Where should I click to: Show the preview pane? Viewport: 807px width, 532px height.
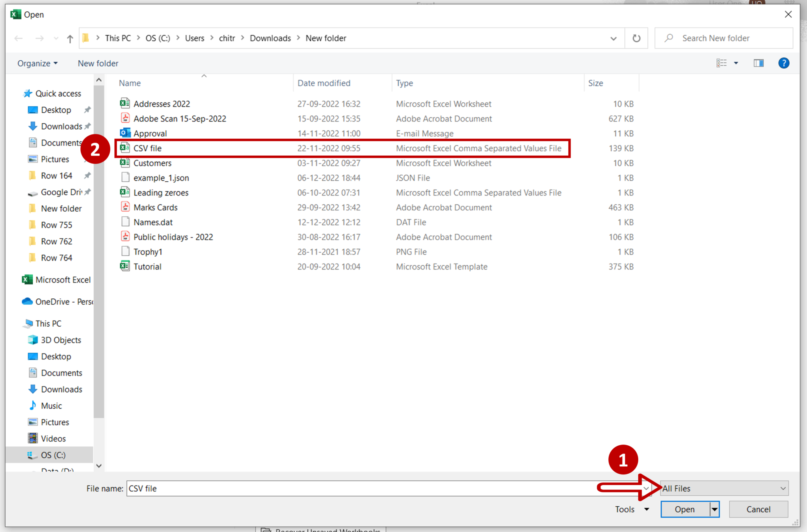[x=758, y=63]
